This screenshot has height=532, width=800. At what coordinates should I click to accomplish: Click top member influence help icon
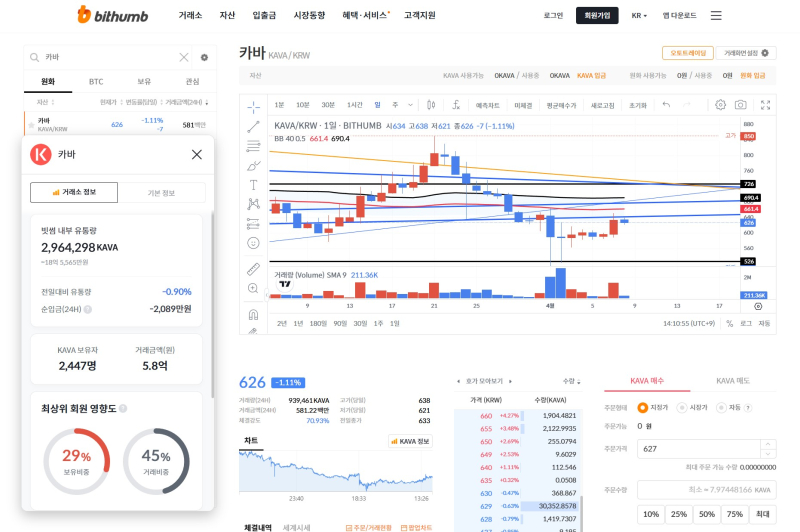point(123,408)
